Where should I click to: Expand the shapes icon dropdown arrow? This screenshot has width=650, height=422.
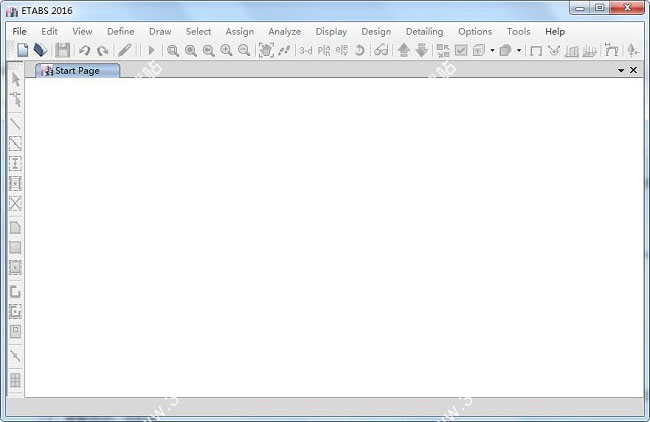[519, 51]
